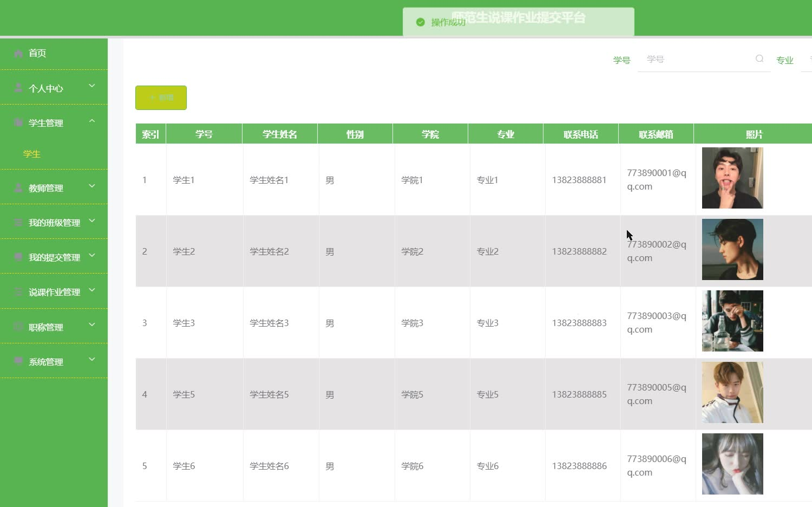Open photo thumbnail of 学生5

point(732,392)
